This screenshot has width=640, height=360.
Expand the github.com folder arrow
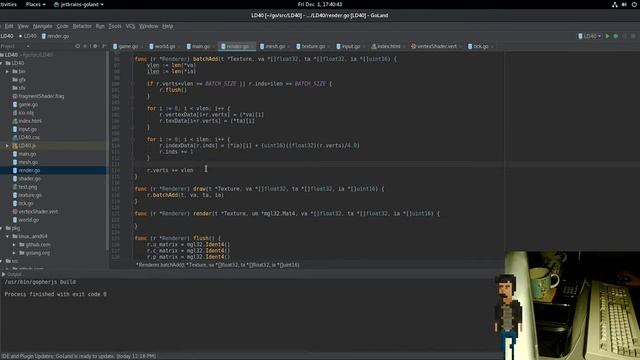(14, 244)
